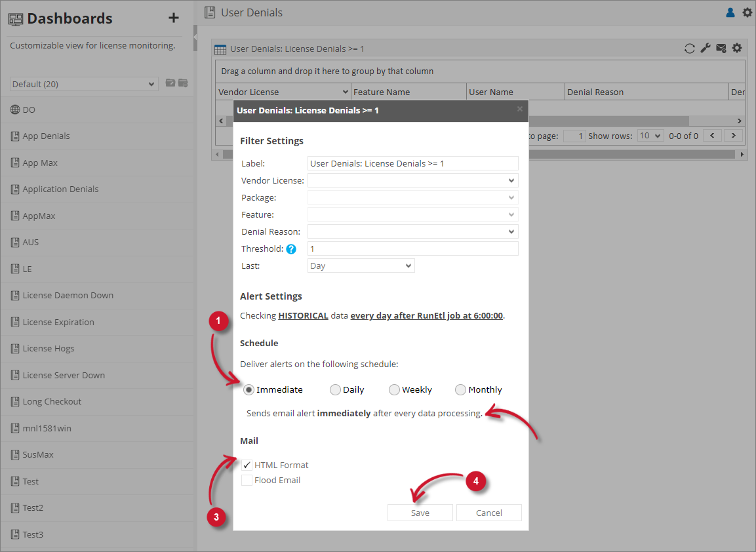This screenshot has width=756, height=552.
Task: Click the grid scroll-left arrow
Action: (222, 121)
